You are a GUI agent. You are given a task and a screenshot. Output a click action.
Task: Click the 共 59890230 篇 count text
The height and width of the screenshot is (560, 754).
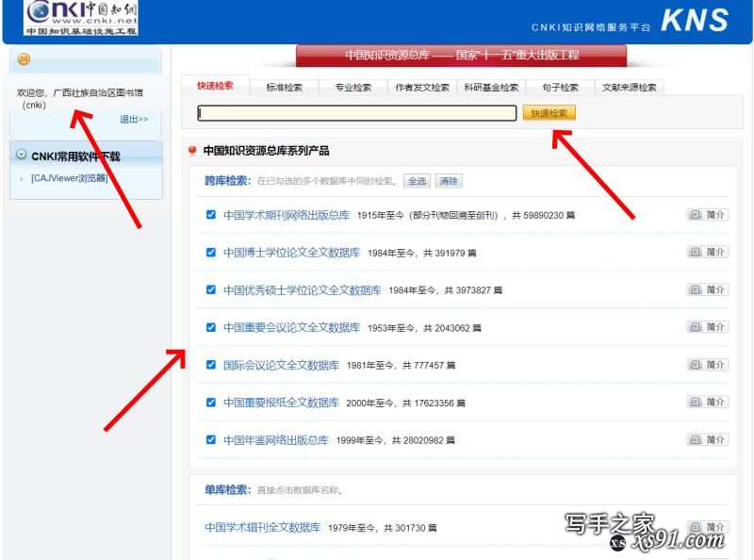click(544, 215)
